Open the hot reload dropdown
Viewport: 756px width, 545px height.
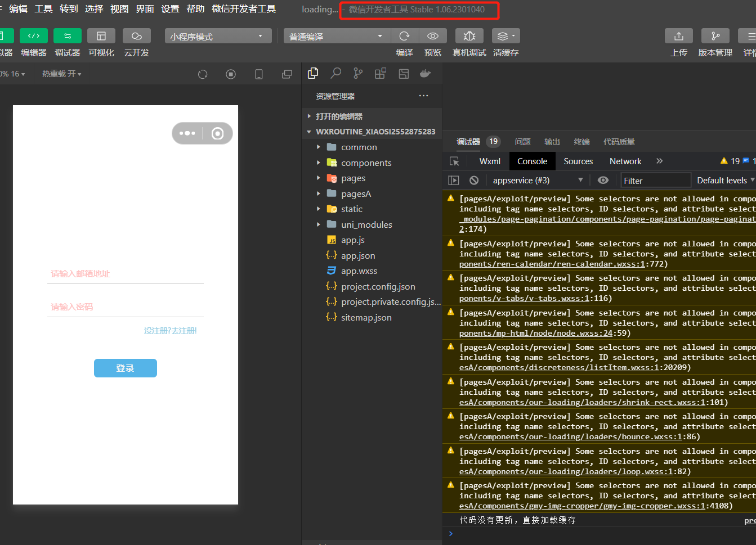click(x=61, y=74)
